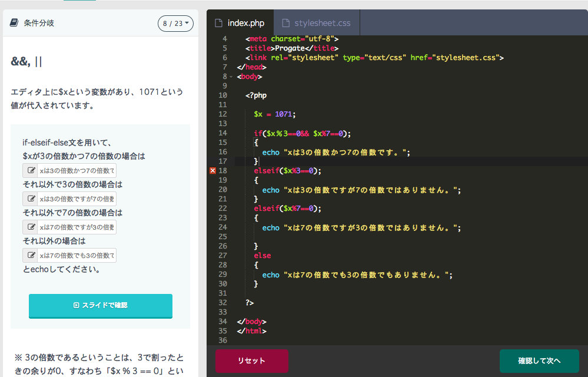The height and width of the screenshot is (377, 588).
Task: Click the file icon on stylesheet.css tab
Action: click(286, 24)
